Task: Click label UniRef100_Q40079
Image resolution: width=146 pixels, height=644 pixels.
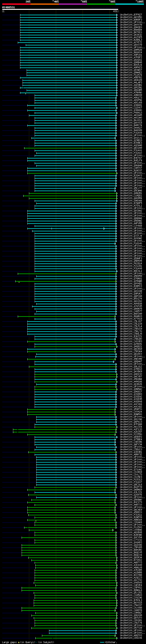Action: click(x=131, y=45)
